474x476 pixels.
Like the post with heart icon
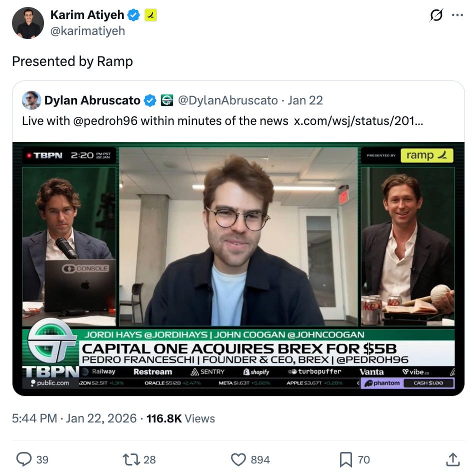click(x=238, y=459)
